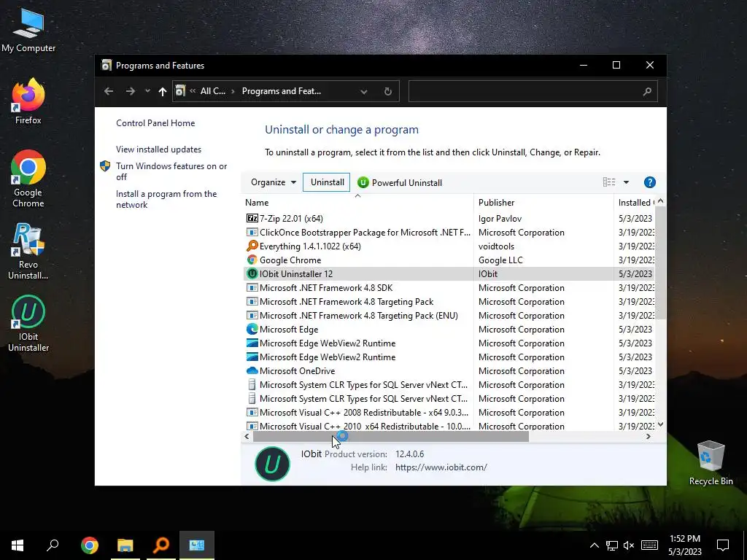The image size is (747, 560).
Task: Show hidden tray icons chevron
Action: (x=594, y=545)
